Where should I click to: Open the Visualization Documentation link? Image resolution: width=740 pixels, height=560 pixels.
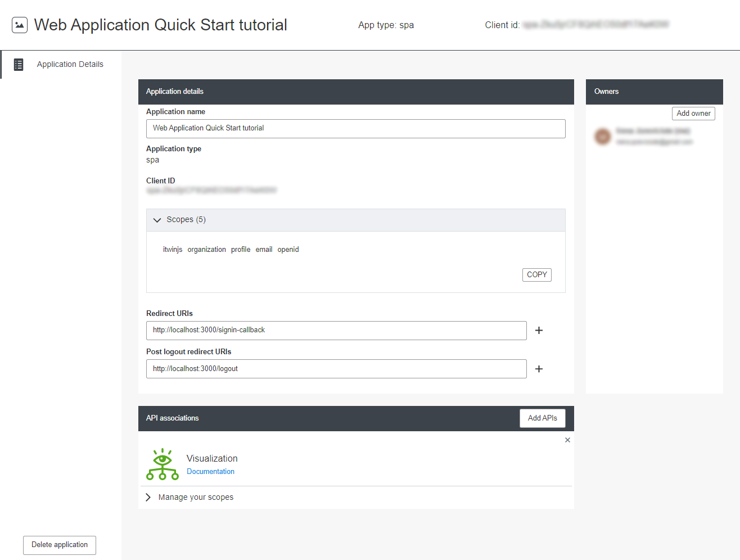tap(210, 472)
